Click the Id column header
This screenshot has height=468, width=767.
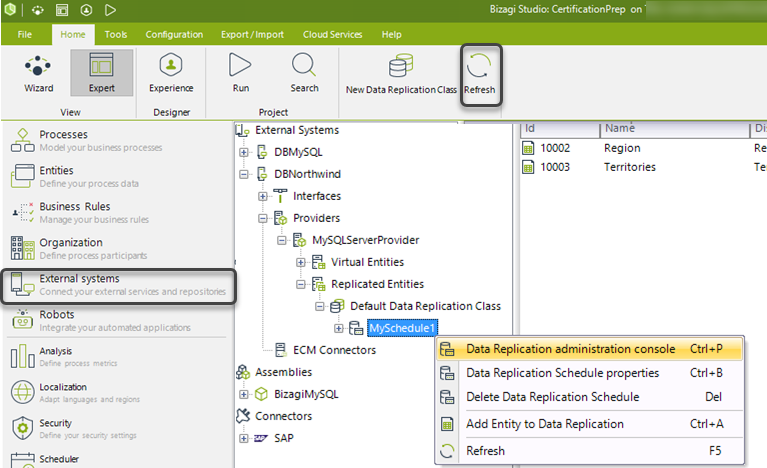pyautogui.click(x=560, y=128)
